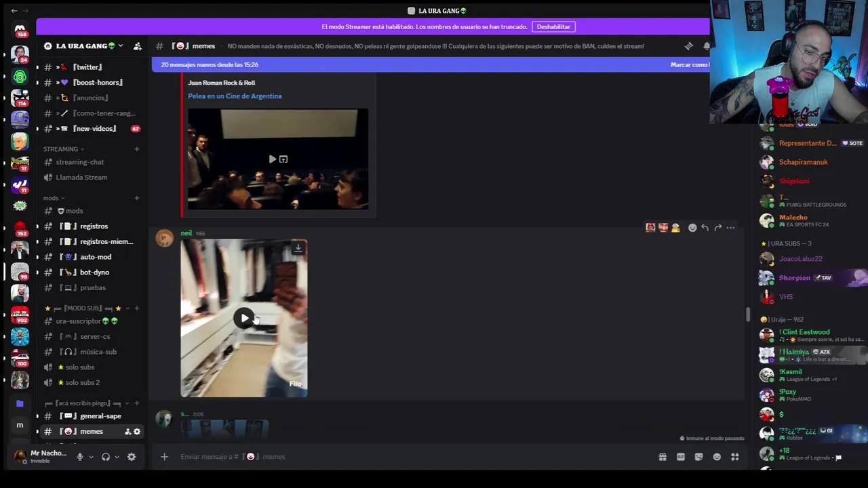
Task: Open user settings gear
Action: (x=132, y=457)
